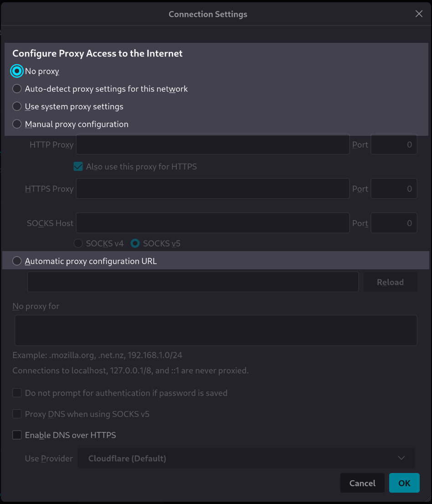Select "Use system proxy settings"
Screen dimensions: 432x504
click(17, 106)
